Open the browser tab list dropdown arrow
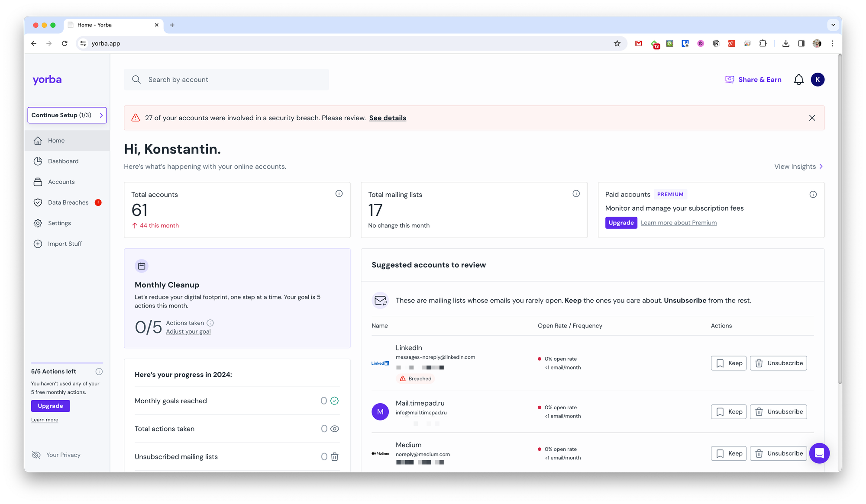This screenshot has width=866, height=504. 833,25
